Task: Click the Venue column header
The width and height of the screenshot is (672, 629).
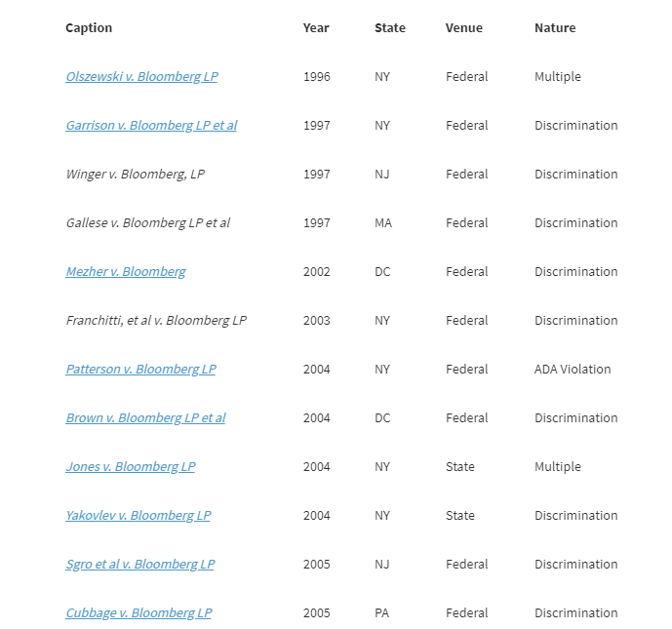Action: click(463, 28)
